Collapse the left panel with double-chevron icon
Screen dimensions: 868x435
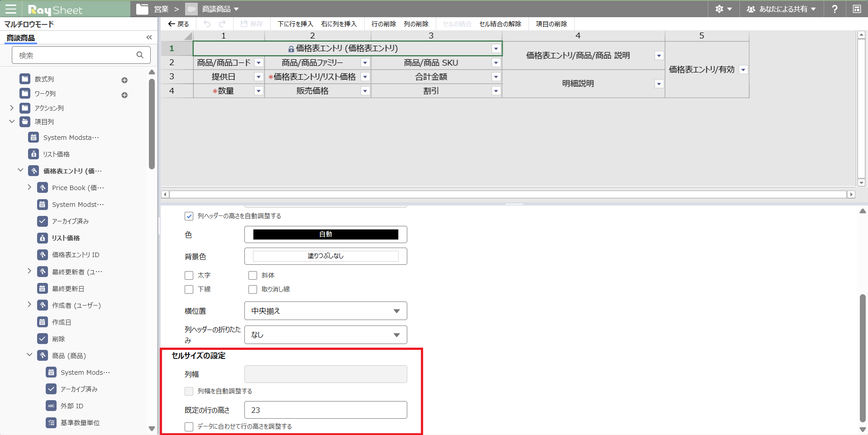149,38
